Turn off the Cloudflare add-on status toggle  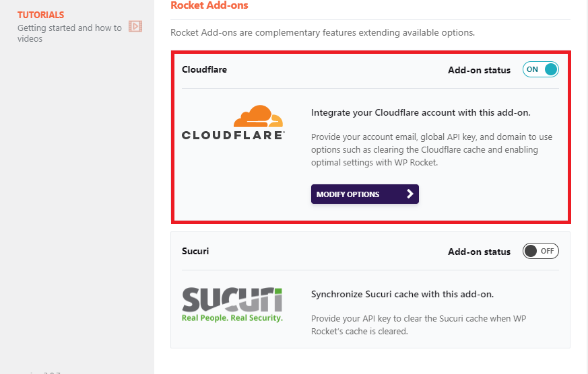540,70
